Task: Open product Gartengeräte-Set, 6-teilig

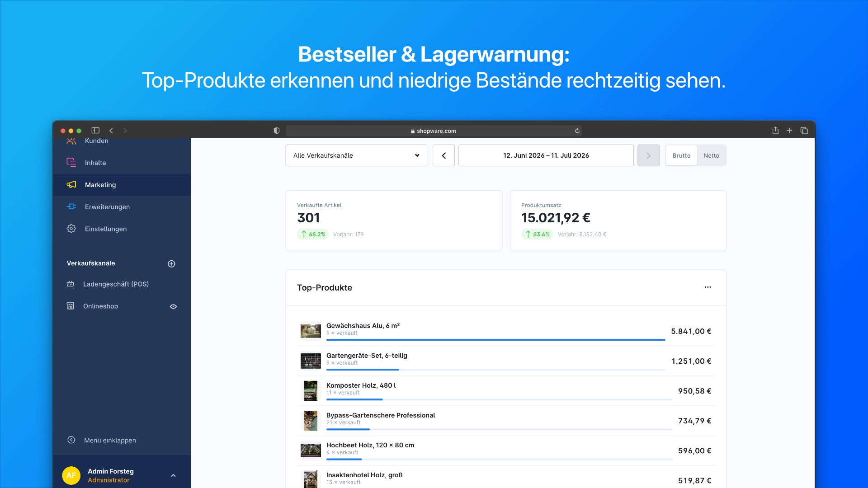Action: 367,356
